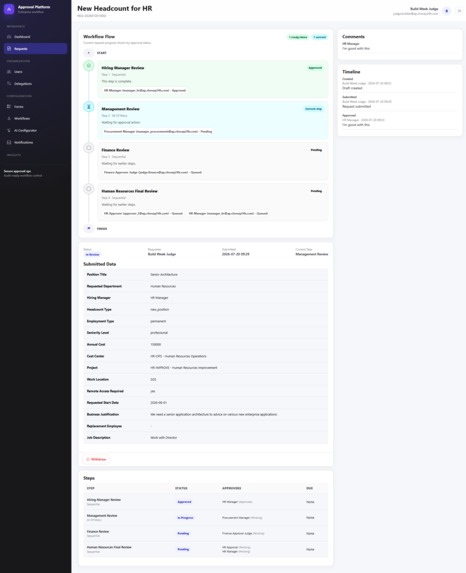Screen dimensions: 466x573
Task: Click the STATUS column header in Steps table
Action: coord(181,488)
